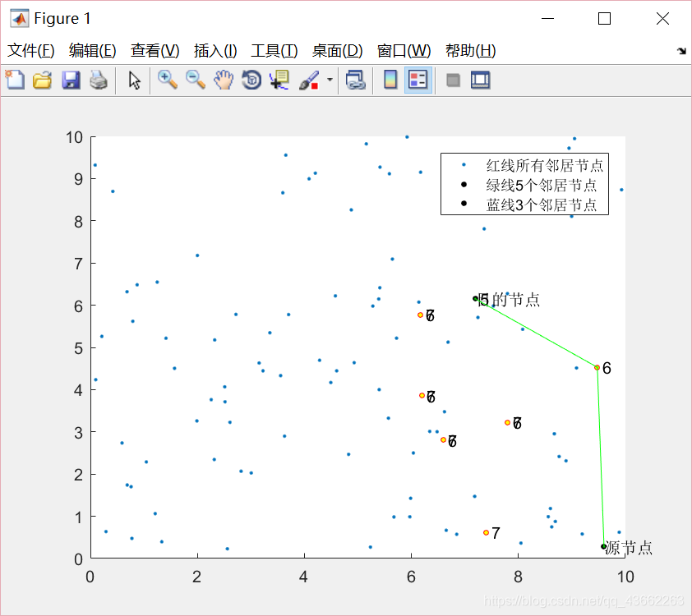Select the Data Cursor tool
This screenshot has height=616, width=692.
[x=279, y=80]
